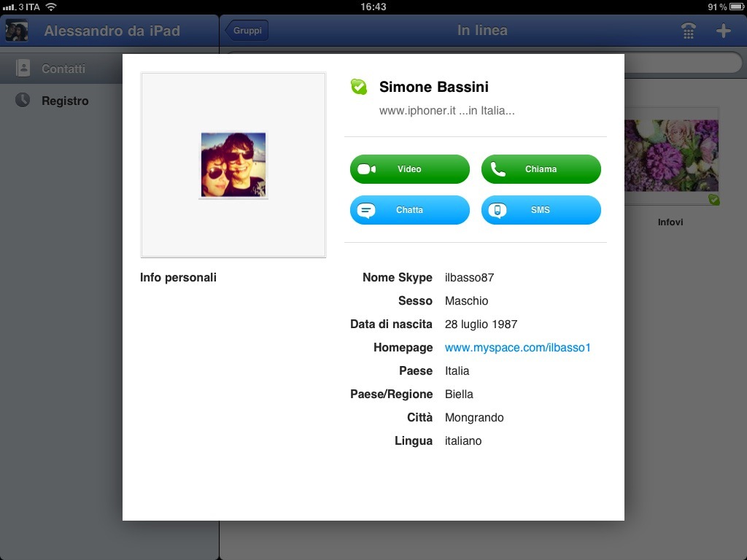Go back to Gruppi
747x560 pixels.
[x=247, y=31]
